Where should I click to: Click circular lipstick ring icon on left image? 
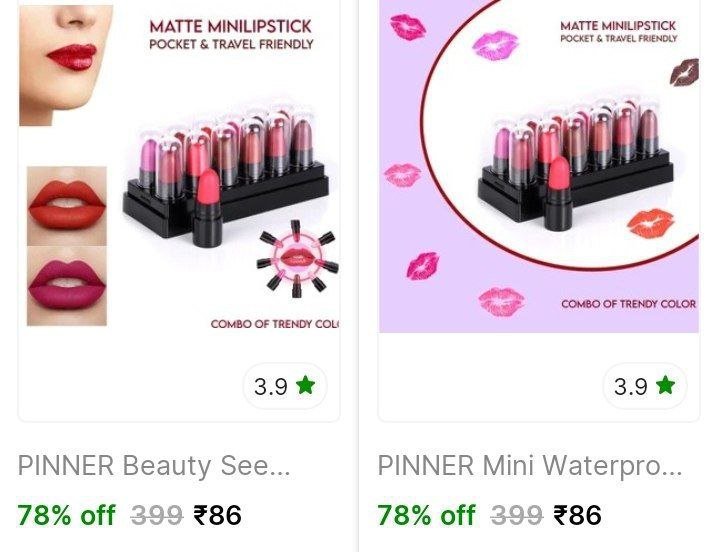pyautogui.click(x=297, y=259)
